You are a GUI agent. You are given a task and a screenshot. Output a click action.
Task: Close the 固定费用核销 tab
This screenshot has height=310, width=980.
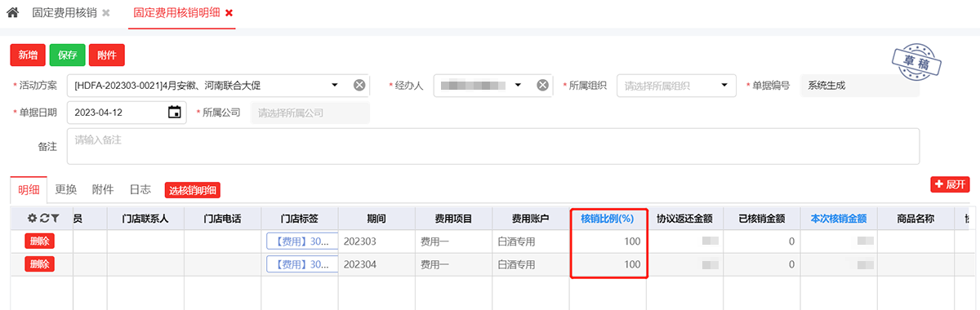pos(106,14)
